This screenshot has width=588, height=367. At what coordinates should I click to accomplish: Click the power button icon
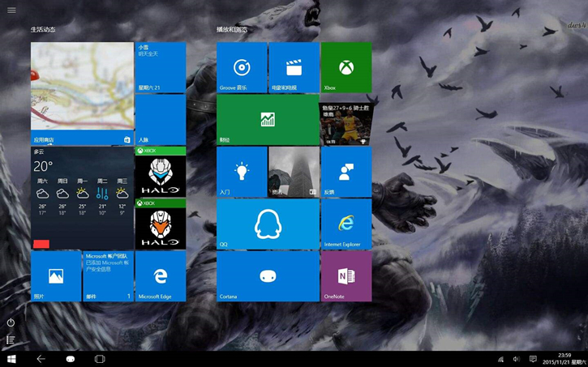click(11, 322)
